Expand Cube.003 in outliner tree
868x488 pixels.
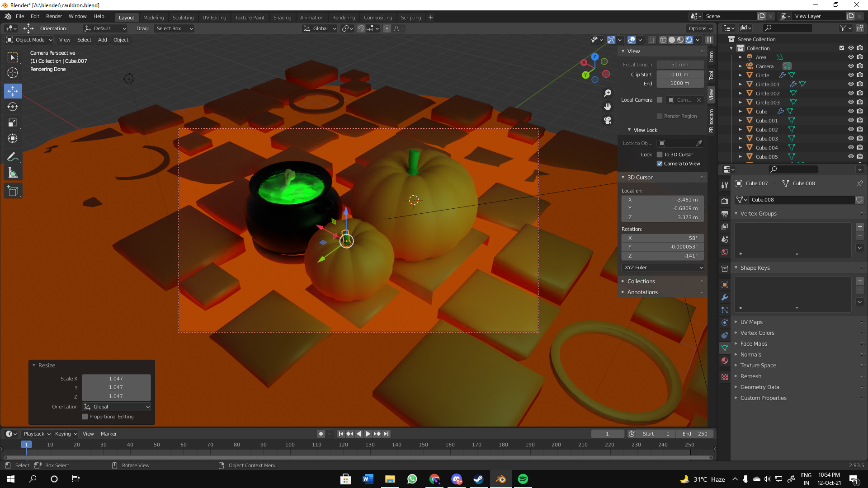point(741,139)
